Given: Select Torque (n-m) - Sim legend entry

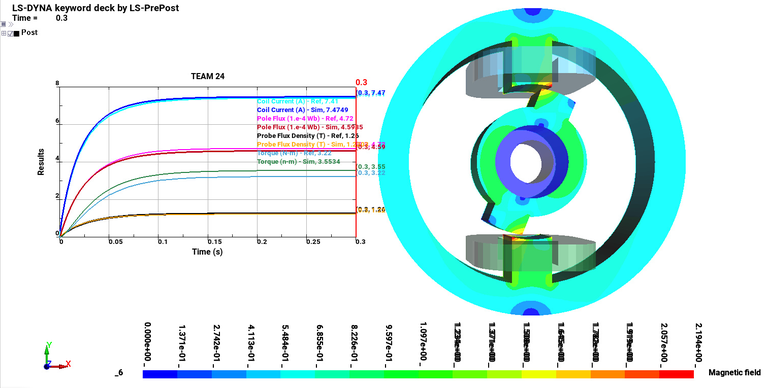Looking at the screenshot, I should (299, 161).
